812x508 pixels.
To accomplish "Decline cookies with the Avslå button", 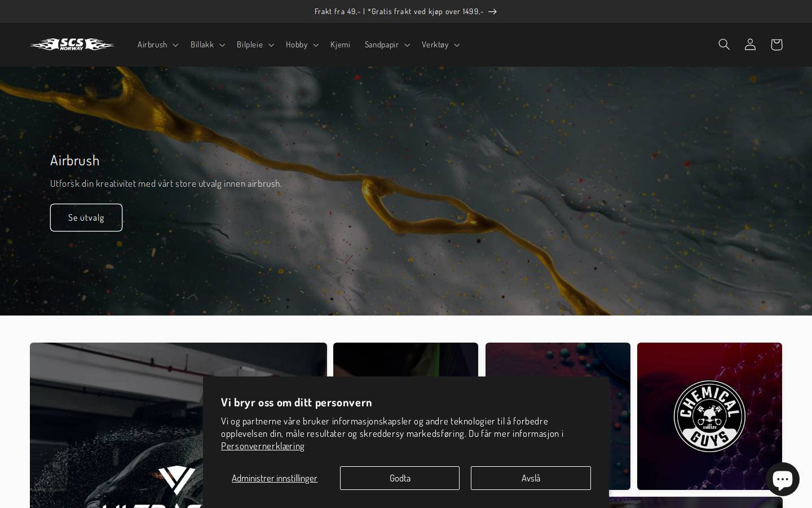I will (x=531, y=478).
